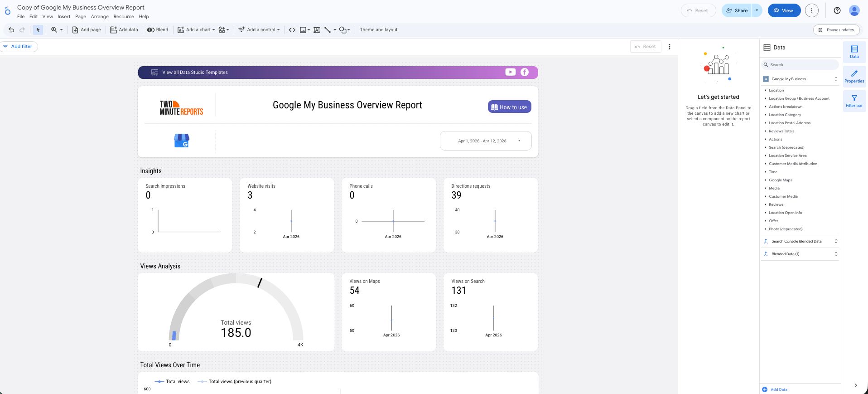Click the YouTube icon in banner

511,72
